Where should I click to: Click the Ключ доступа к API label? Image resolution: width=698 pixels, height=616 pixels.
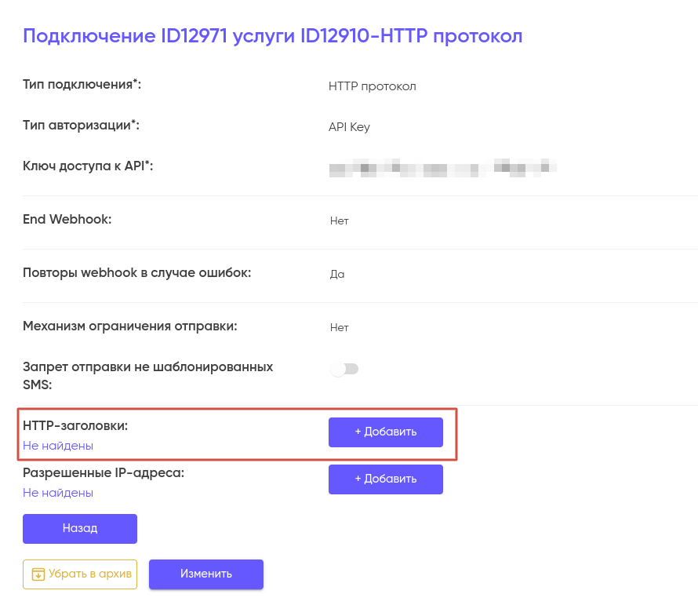click(88, 166)
